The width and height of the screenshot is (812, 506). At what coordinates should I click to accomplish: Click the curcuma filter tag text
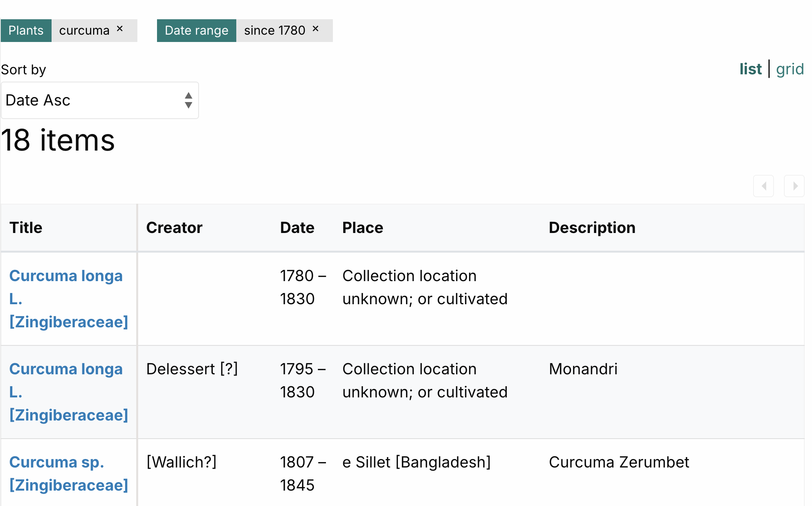point(84,30)
